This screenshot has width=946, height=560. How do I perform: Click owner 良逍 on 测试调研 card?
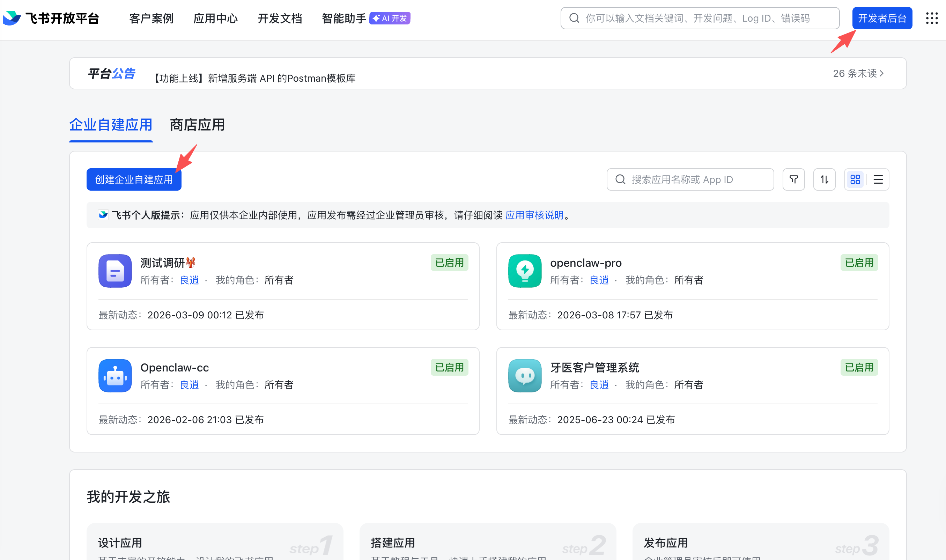click(x=189, y=280)
